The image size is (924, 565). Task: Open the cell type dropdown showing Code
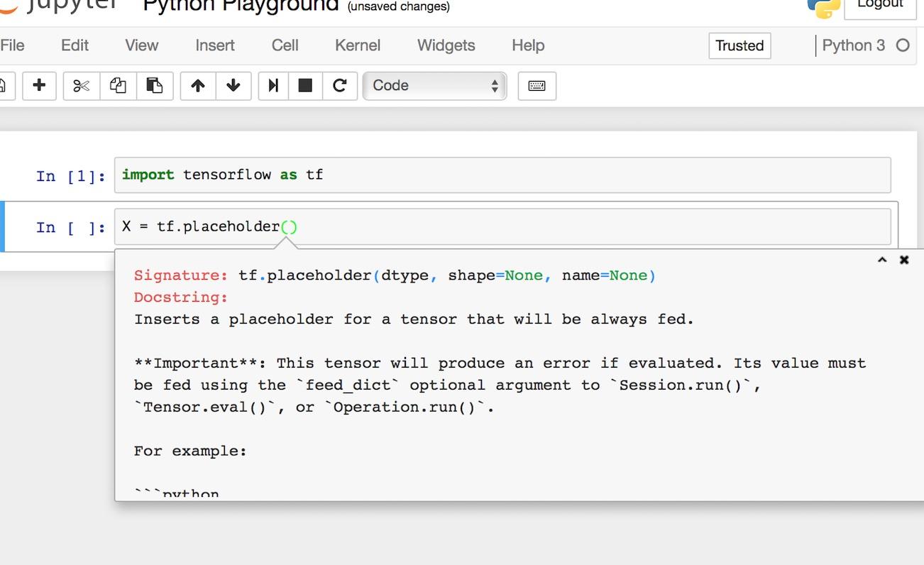click(434, 86)
